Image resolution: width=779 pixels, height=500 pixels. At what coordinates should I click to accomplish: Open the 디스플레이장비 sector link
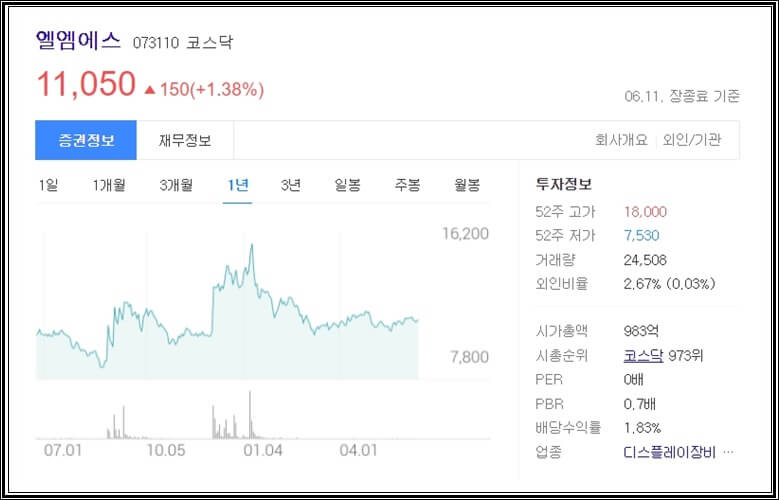(669, 452)
